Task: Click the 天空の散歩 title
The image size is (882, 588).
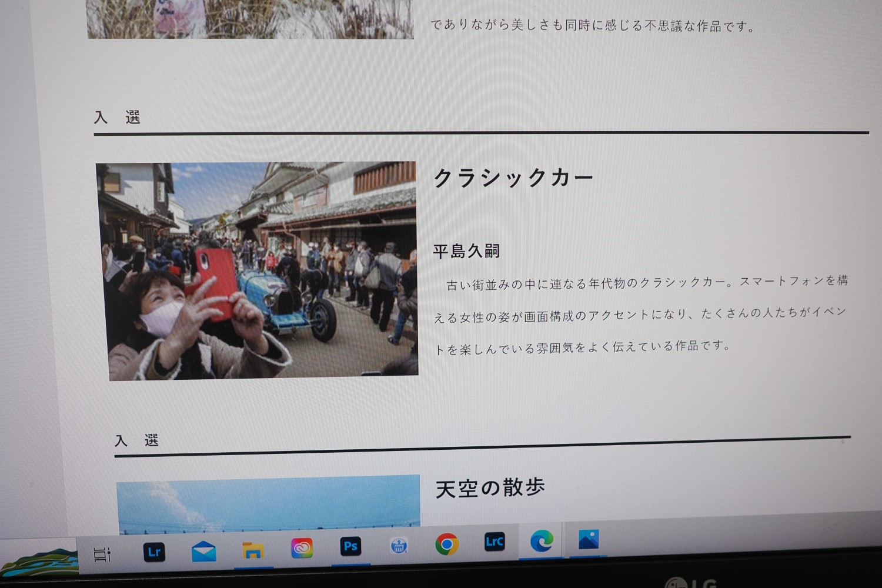Action: tap(490, 488)
